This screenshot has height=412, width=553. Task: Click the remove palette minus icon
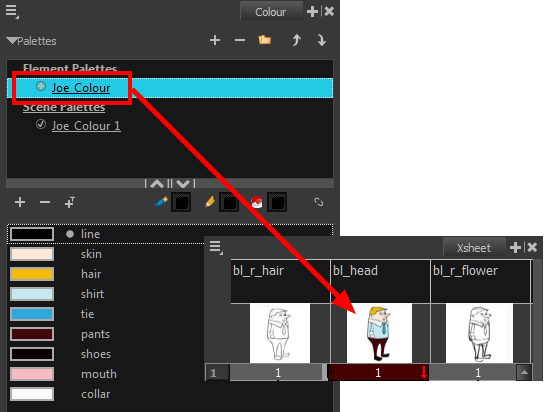coord(240,40)
